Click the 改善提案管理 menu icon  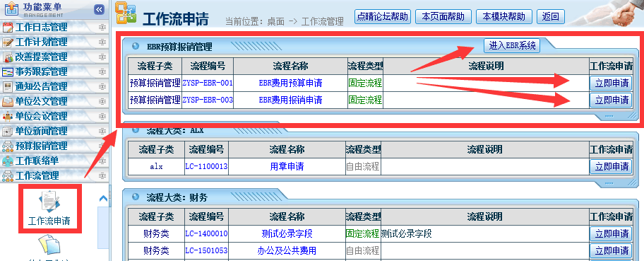[x=8, y=57]
